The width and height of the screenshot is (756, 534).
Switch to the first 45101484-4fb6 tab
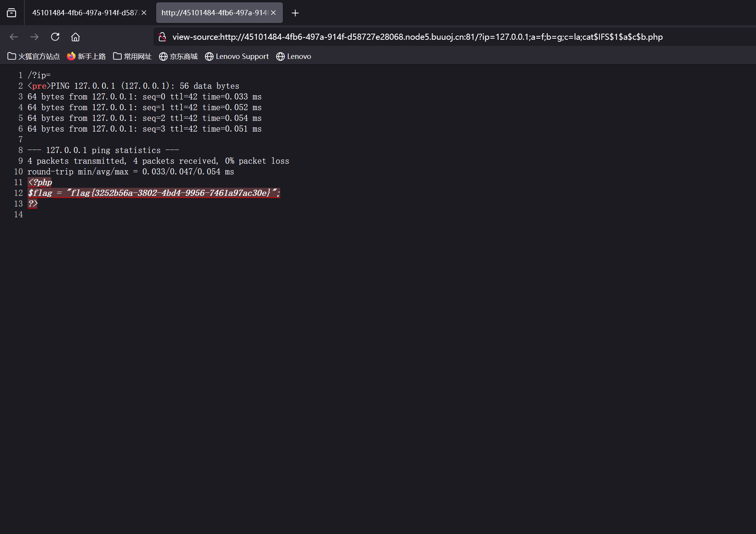[84, 13]
